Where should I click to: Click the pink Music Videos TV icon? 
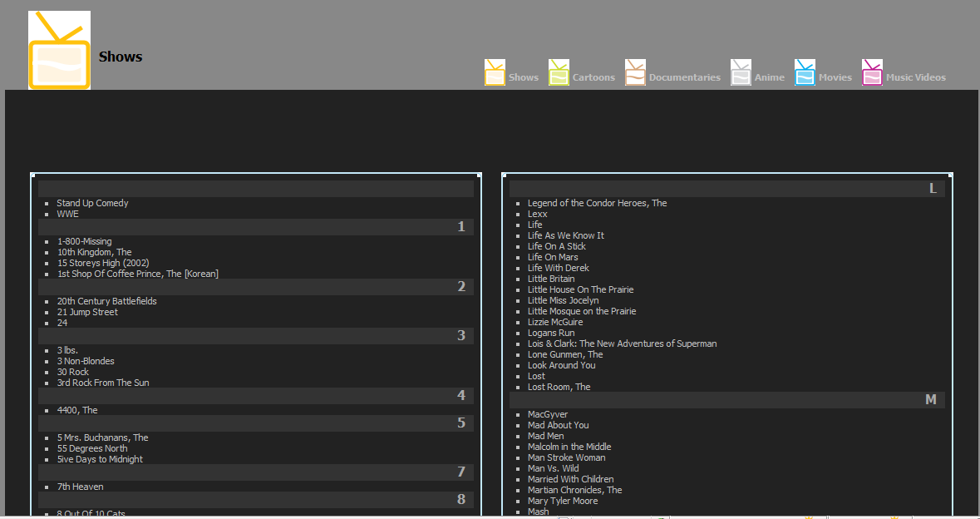872,72
